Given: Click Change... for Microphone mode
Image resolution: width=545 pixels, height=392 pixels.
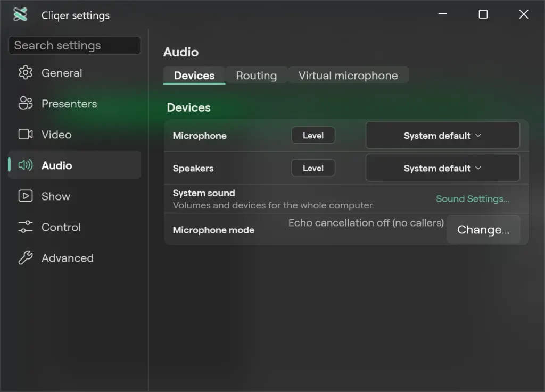Looking at the screenshot, I should tap(483, 229).
